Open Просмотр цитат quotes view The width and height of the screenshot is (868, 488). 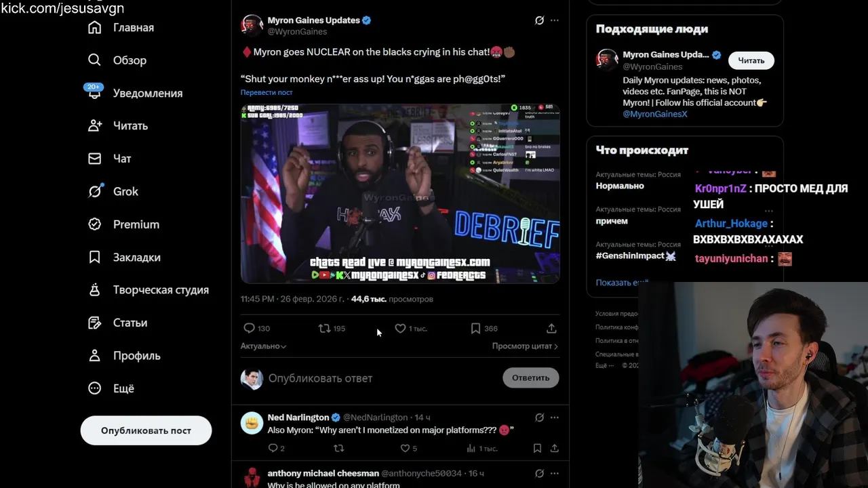(525, 346)
